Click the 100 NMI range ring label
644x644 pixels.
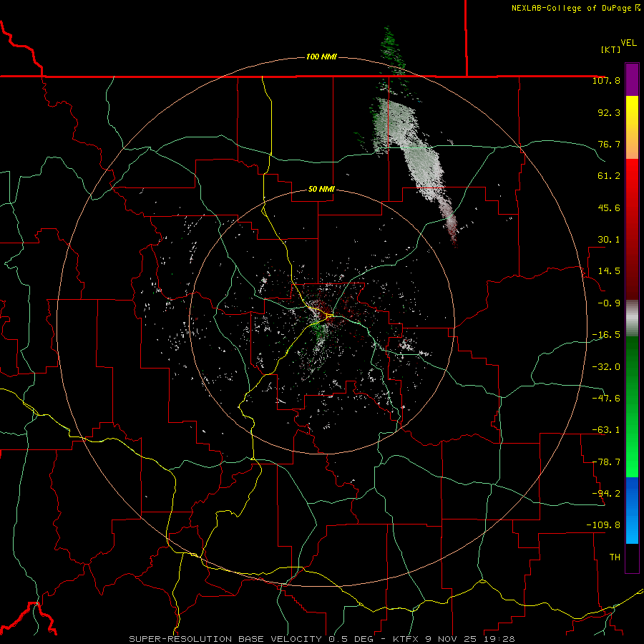click(321, 57)
